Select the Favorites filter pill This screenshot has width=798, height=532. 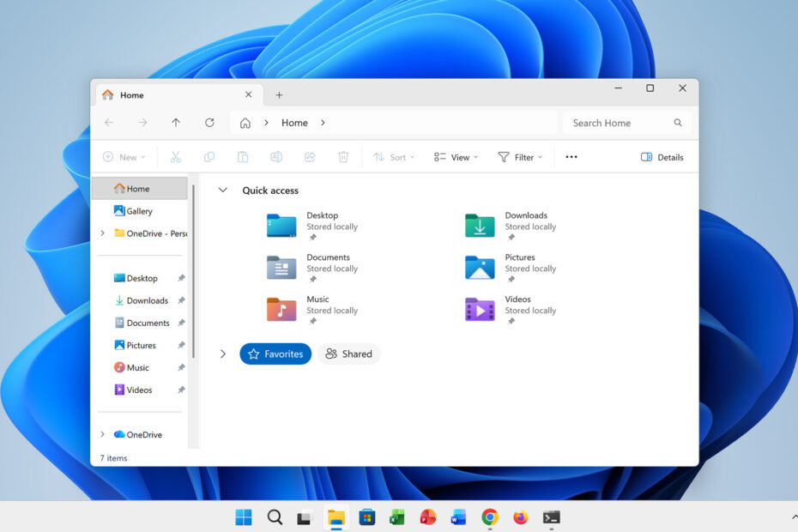coord(275,354)
